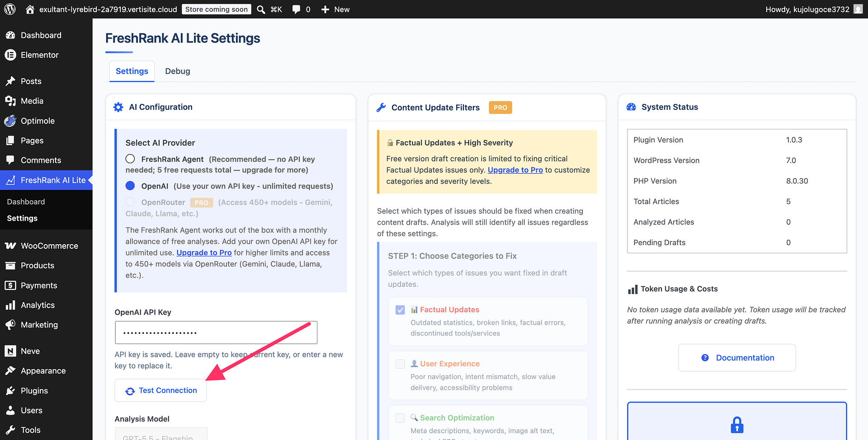The width and height of the screenshot is (868, 440).
Task: Open the FreshRank Dashboard submenu item
Action: [x=26, y=202]
